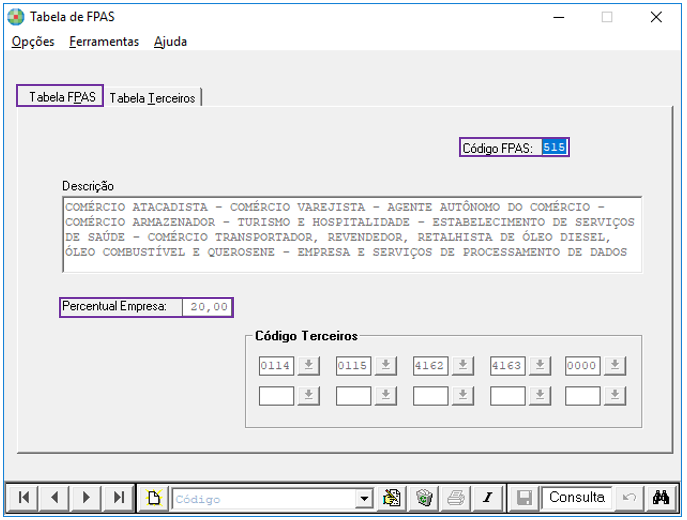Click the recycle bin delete icon
The image size is (687, 520).
[x=424, y=498]
